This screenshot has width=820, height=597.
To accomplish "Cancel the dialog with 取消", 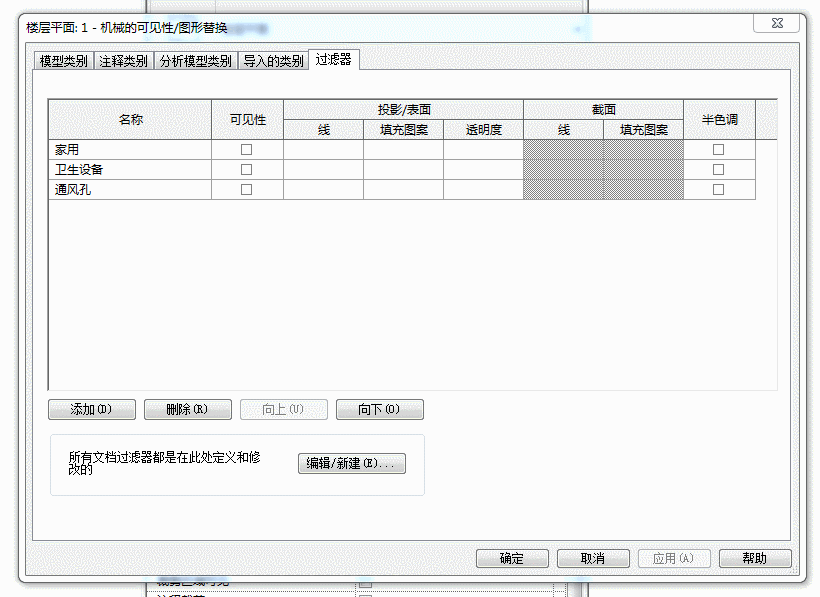I will click(x=593, y=558).
